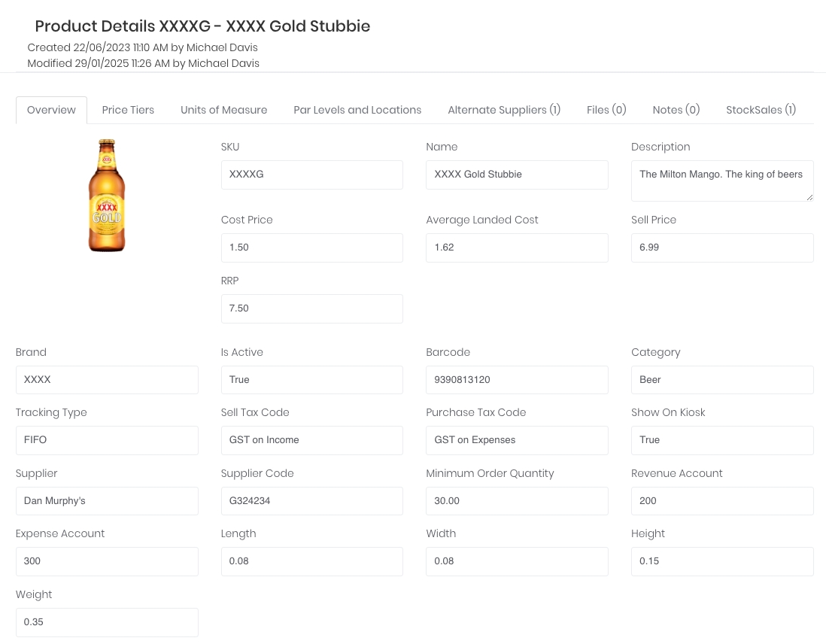Click the SKU field containing XXXXG
This screenshot has width=826, height=644.
pos(312,175)
